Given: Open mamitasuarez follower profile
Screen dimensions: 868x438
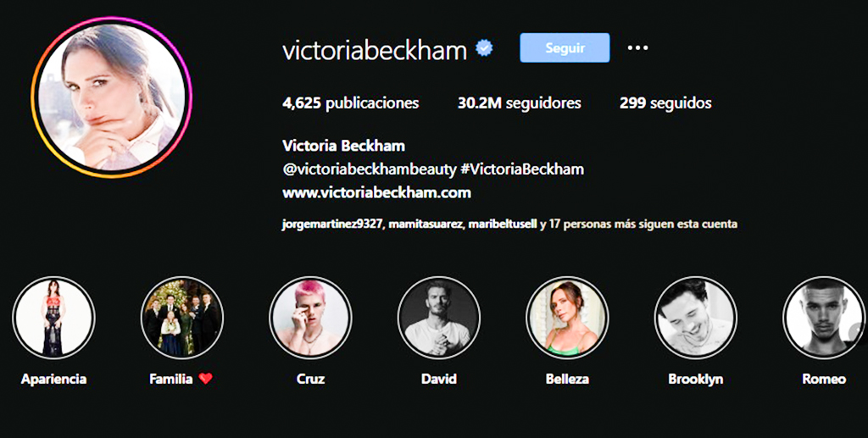Looking at the screenshot, I should click(x=426, y=225).
